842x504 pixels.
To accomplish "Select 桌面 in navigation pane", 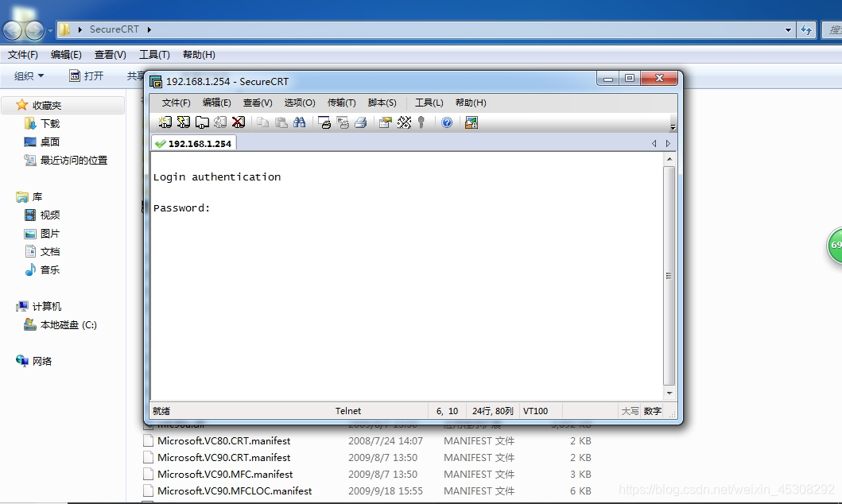I will pyautogui.click(x=42, y=142).
